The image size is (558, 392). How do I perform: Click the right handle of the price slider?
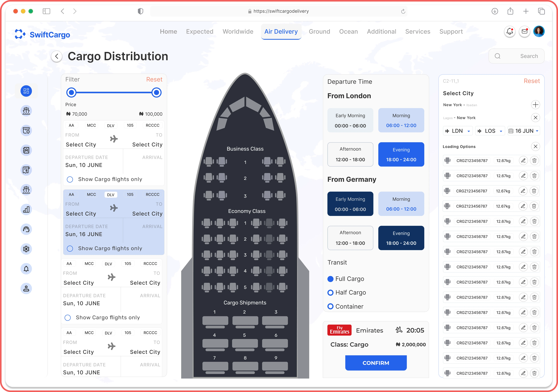pos(157,93)
